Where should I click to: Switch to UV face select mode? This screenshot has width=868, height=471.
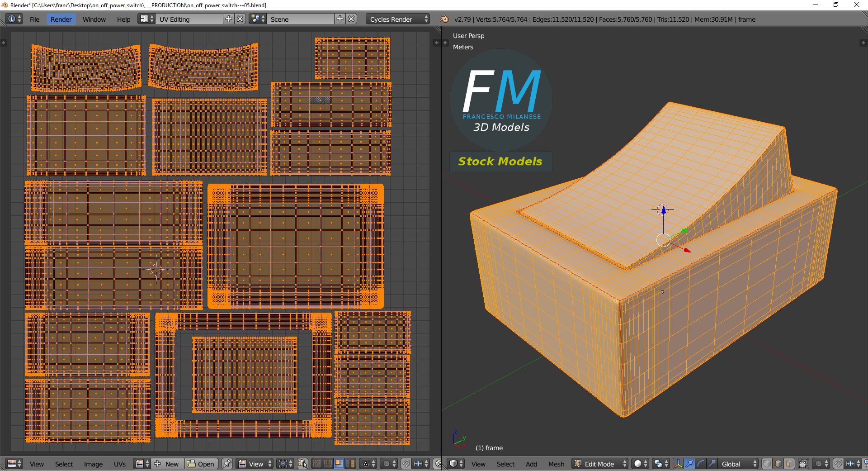click(339, 464)
